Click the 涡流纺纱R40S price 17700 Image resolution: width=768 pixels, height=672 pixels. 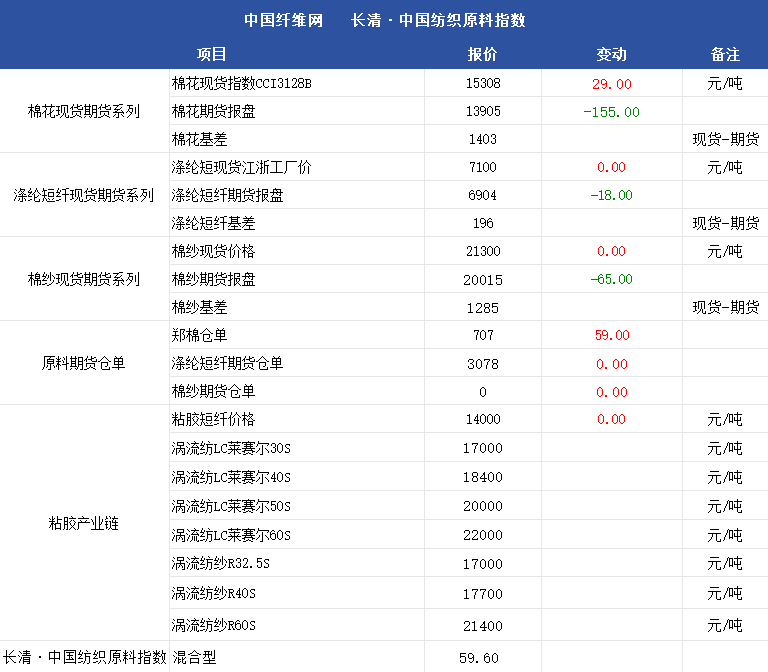[x=482, y=594]
